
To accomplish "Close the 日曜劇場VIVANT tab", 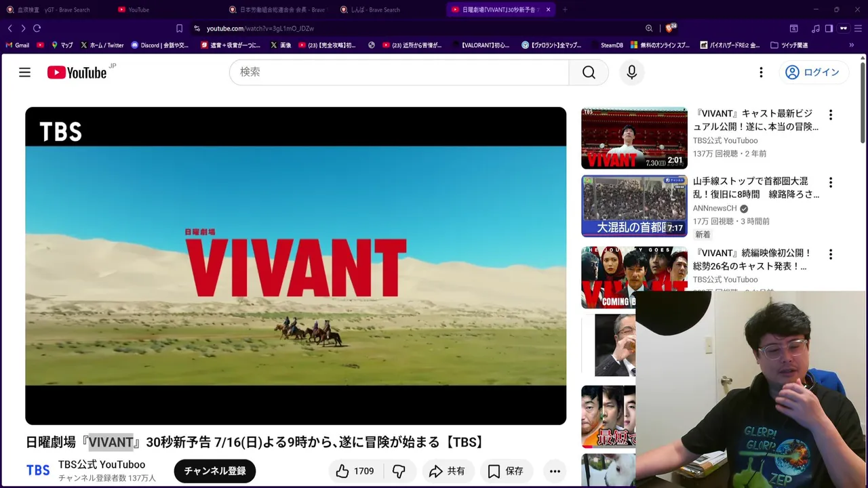I will point(548,9).
